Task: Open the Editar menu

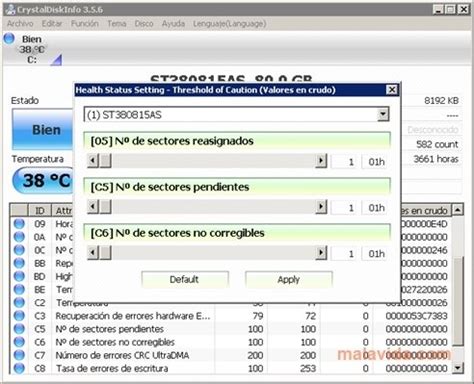Action: [x=52, y=24]
